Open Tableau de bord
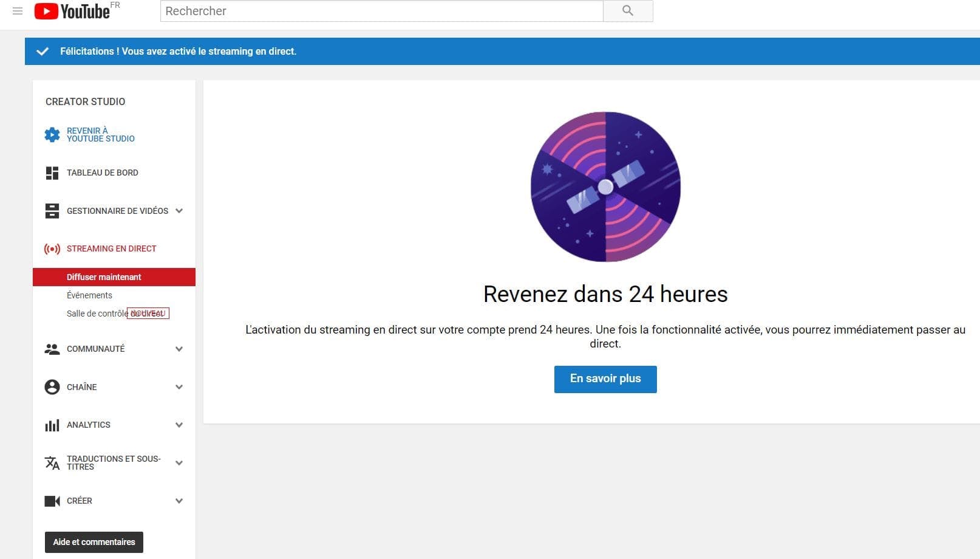Image resolution: width=980 pixels, height=559 pixels. pyautogui.click(x=103, y=173)
